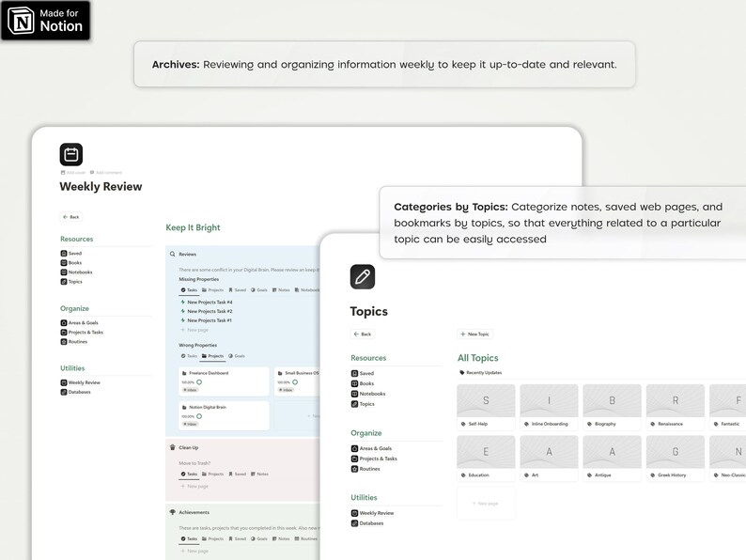
Task: Open Projects & Tasks in Weekly Review sidebar
Action: pos(82,332)
